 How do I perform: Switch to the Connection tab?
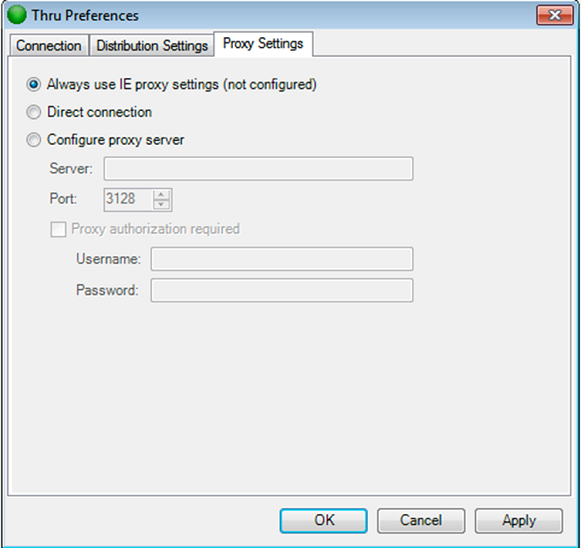tap(49, 46)
